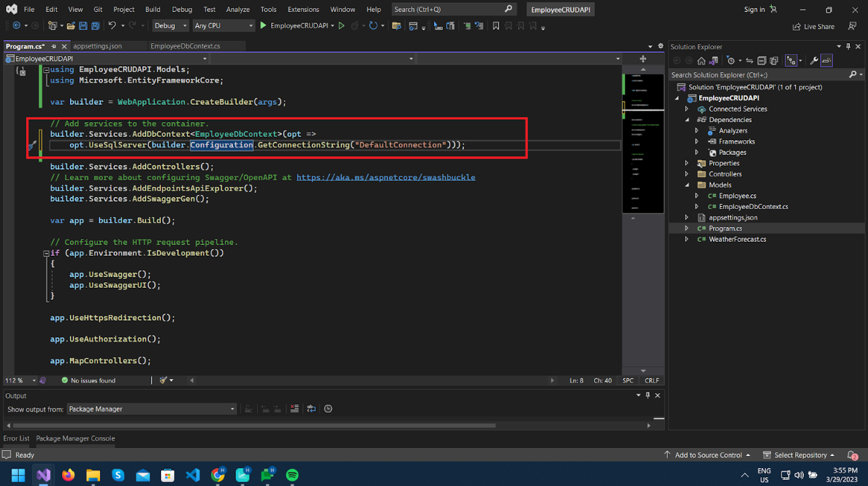Open EmployeeCRUDAPI project navigation dropdown
The image size is (868, 486).
[107, 59]
